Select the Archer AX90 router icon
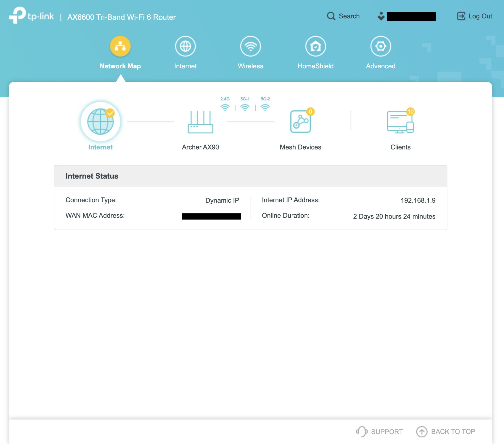This screenshot has height=444, width=504. [200, 122]
